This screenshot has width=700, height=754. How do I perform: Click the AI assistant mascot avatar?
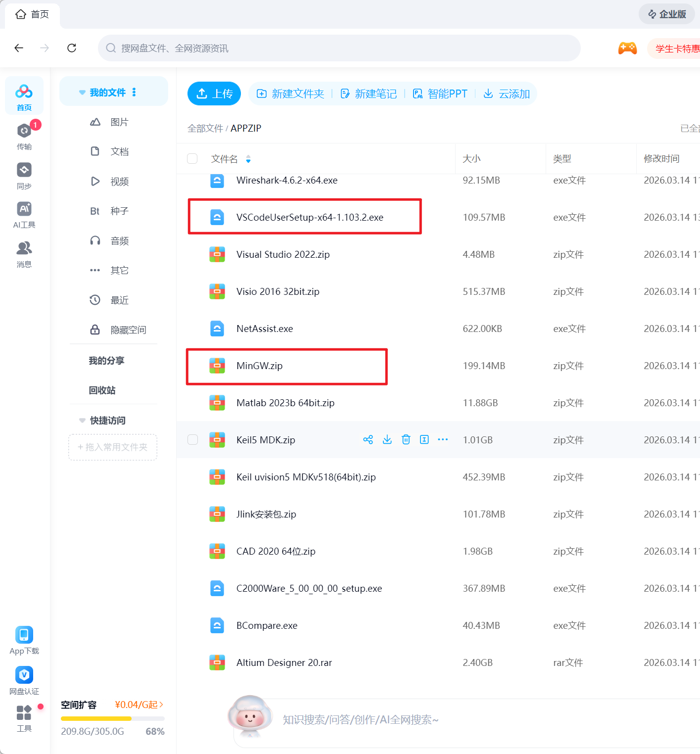250,715
